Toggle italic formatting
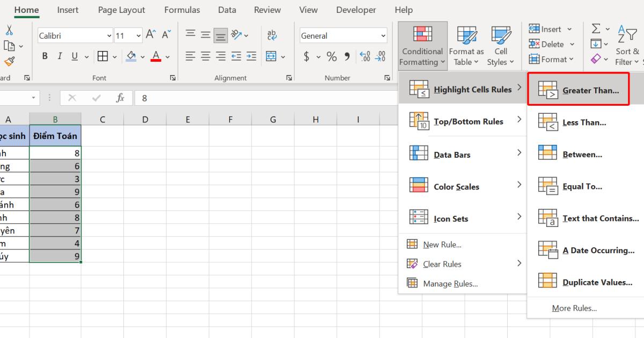Screen dimensions: 644x338 click(x=60, y=56)
